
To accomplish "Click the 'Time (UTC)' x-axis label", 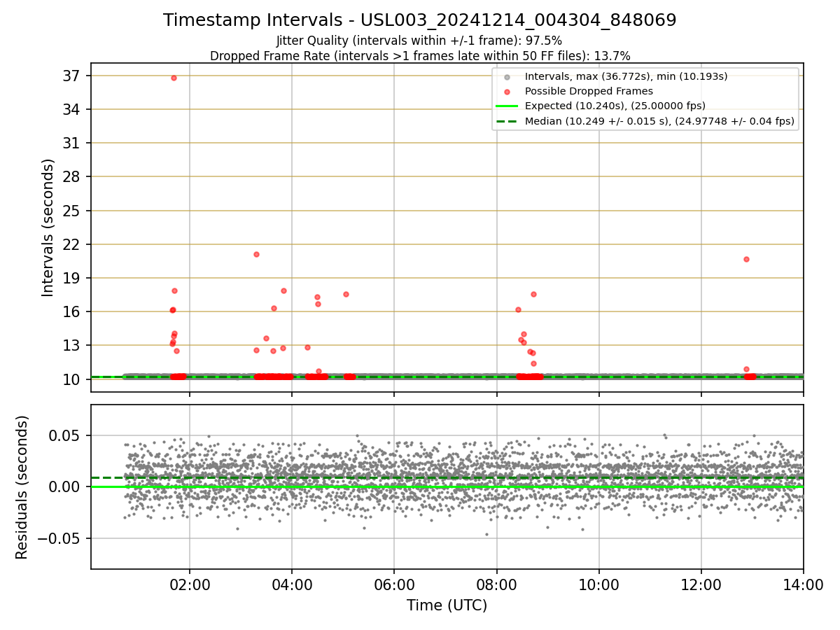I will pyautogui.click(x=447, y=605).
